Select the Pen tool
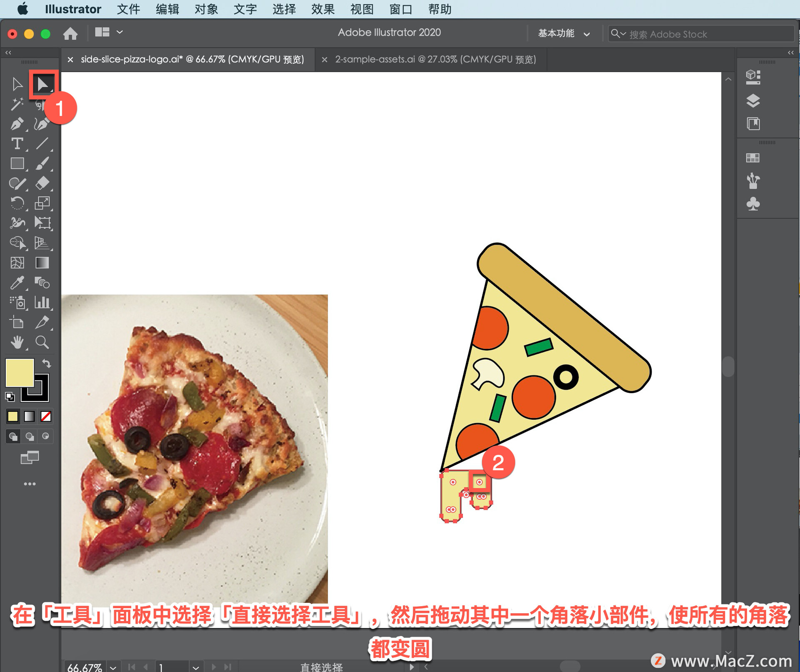Screen dimensions: 800x672 (x=17, y=124)
